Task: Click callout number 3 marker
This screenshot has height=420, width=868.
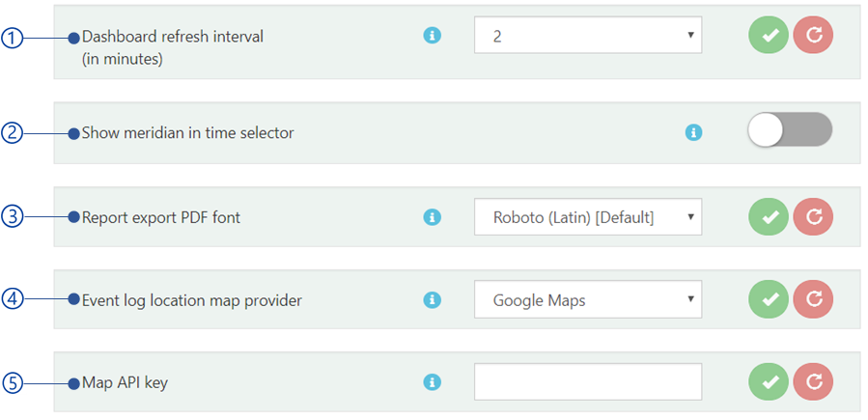Action: point(12,217)
